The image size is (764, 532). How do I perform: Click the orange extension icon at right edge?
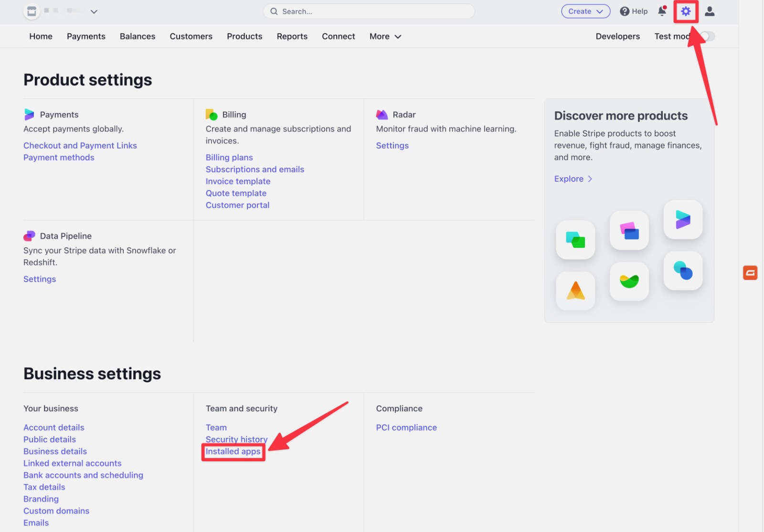click(x=750, y=273)
